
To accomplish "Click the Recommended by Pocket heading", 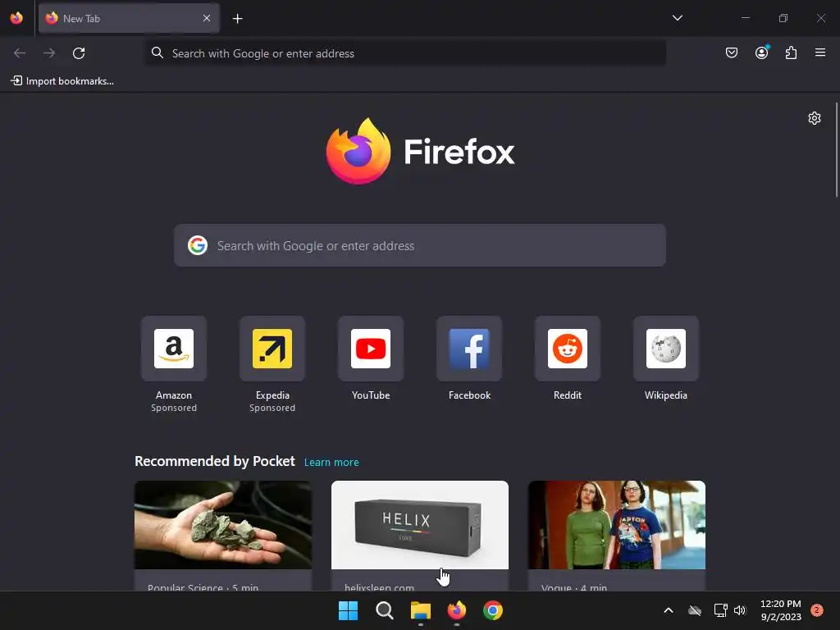I will click(214, 461).
